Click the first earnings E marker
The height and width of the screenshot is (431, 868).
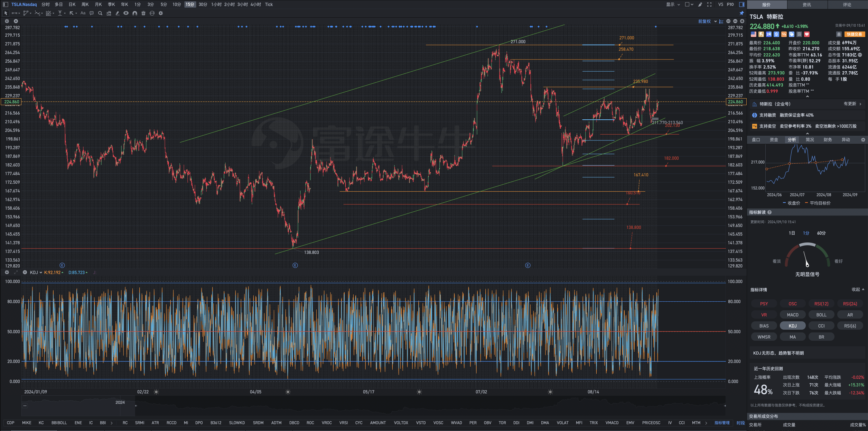(62, 265)
